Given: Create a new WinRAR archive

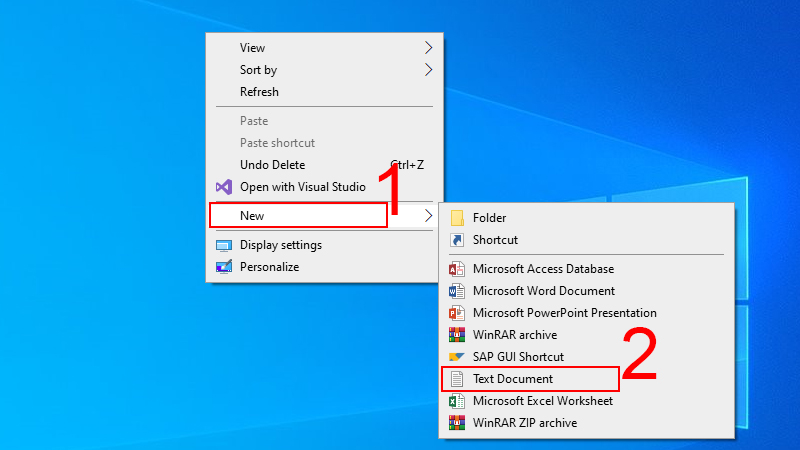Looking at the screenshot, I should coord(587,335).
